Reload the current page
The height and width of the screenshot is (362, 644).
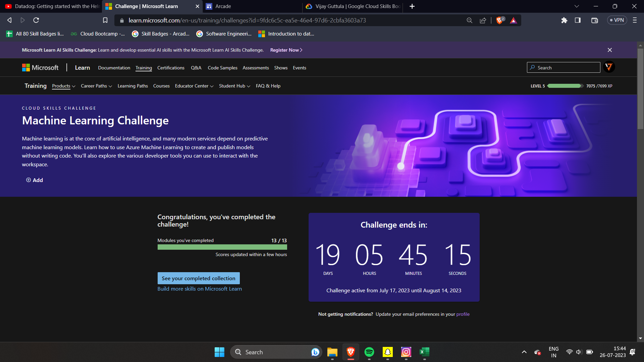tap(36, 20)
